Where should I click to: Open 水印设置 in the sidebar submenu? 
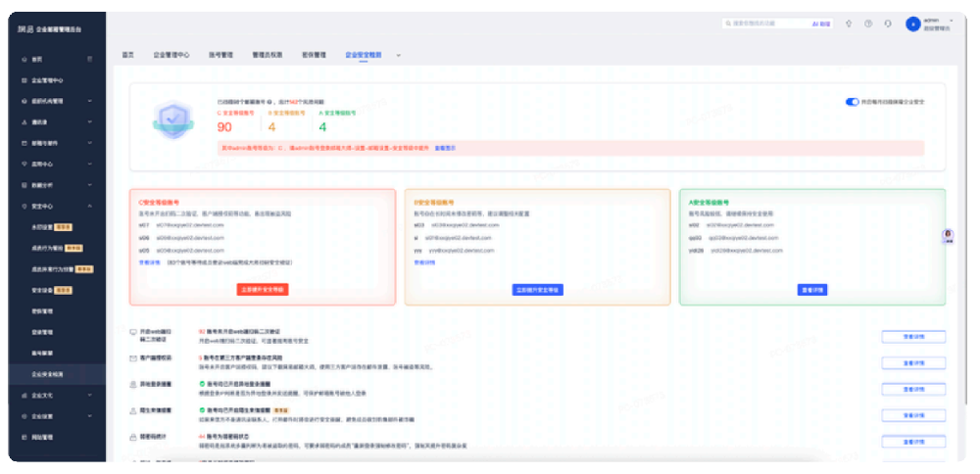click(x=42, y=227)
